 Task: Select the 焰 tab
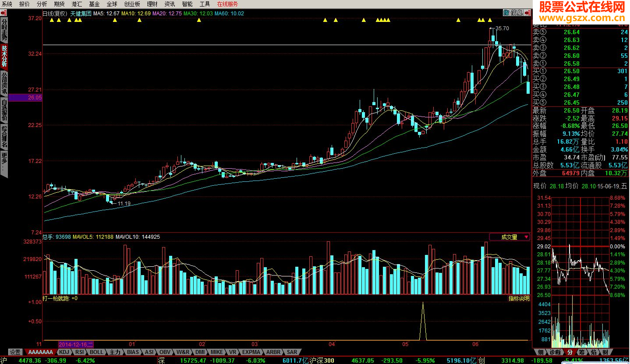(x=593, y=352)
